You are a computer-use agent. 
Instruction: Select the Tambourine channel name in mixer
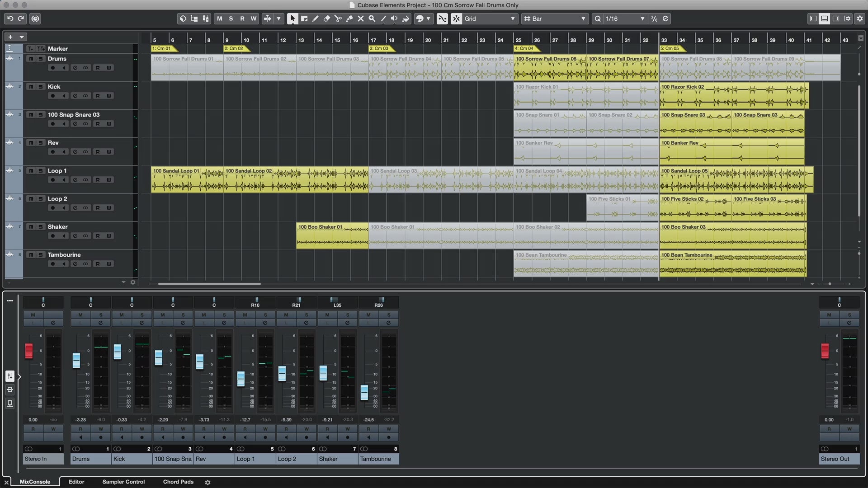[378, 459]
